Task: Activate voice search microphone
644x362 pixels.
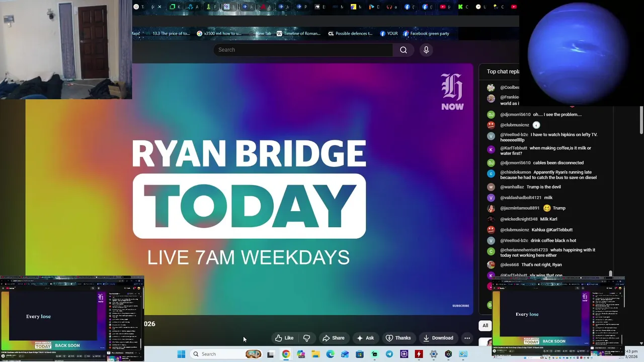Action: pos(426,50)
